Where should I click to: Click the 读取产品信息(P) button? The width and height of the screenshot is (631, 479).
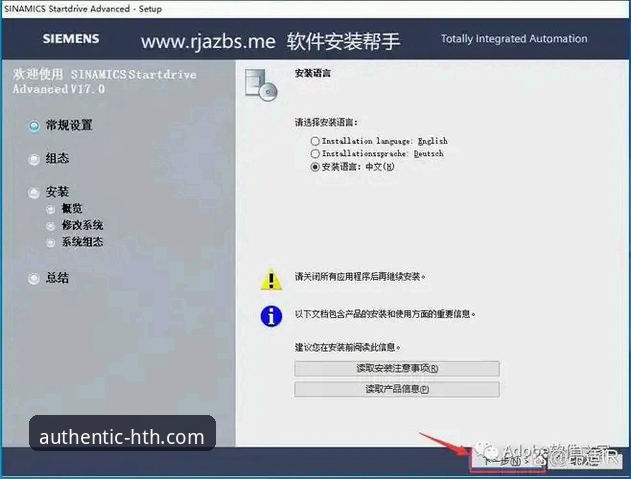tap(397, 389)
